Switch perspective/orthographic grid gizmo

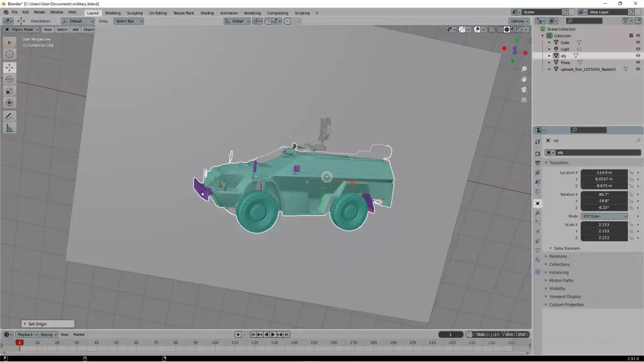[x=524, y=100]
